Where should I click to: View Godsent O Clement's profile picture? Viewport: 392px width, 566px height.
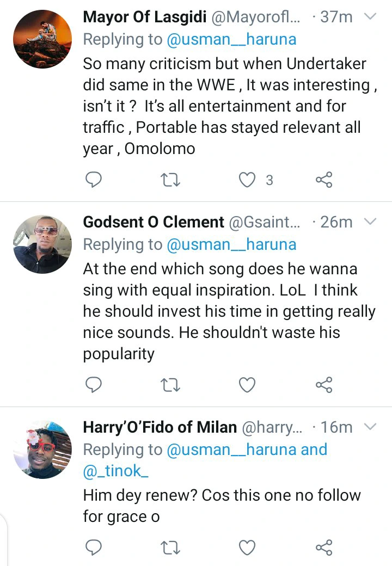42,244
